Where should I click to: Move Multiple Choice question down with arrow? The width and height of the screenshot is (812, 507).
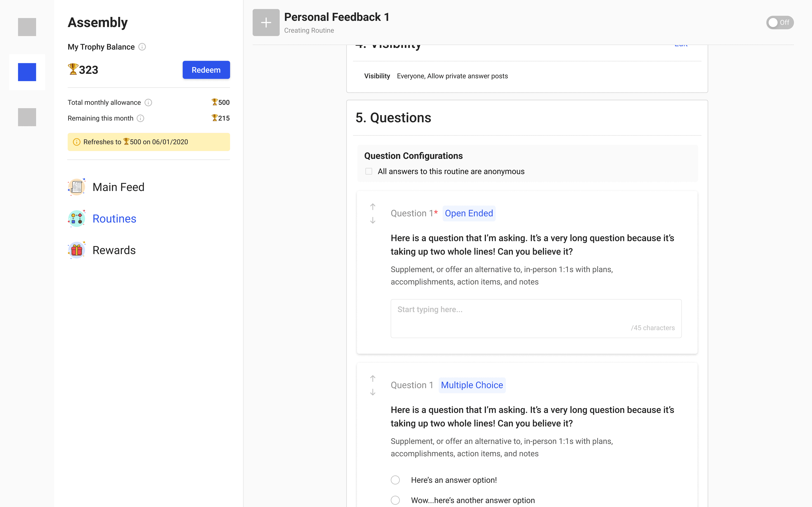(x=372, y=392)
